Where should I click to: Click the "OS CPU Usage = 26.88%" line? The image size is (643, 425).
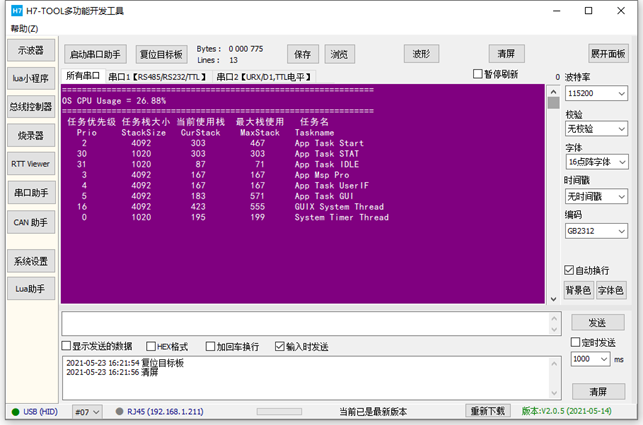[114, 101]
